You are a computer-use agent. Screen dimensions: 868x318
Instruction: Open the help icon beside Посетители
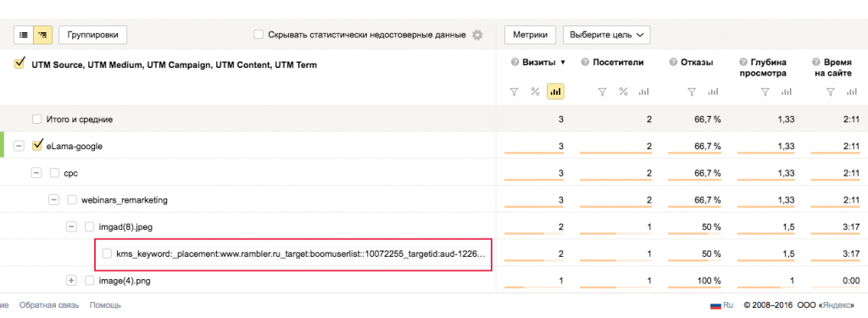[x=585, y=62]
